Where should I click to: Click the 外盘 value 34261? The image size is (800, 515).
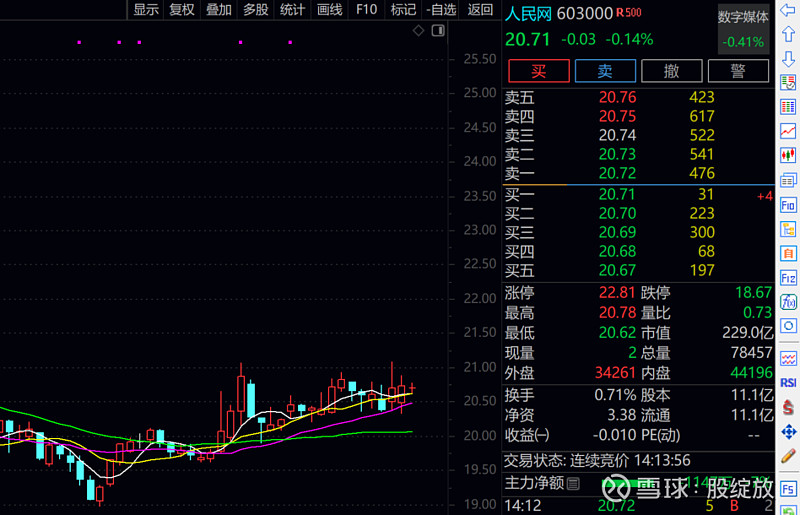(615, 373)
